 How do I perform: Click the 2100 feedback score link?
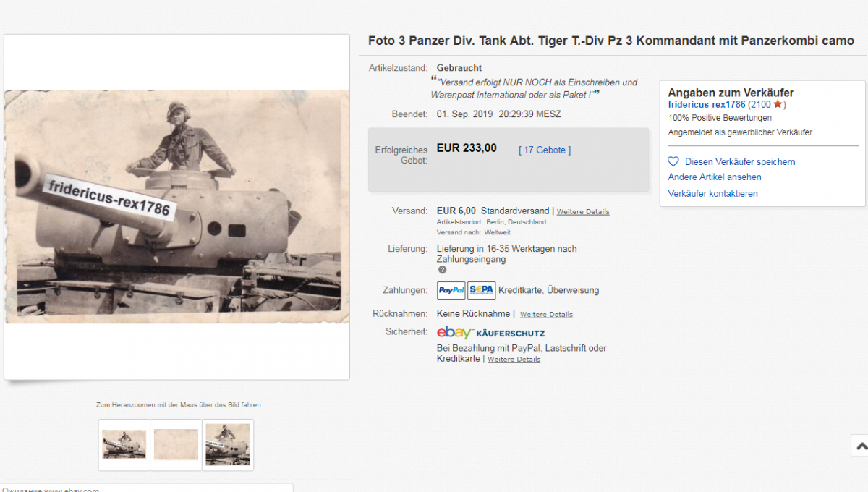point(760,105)
